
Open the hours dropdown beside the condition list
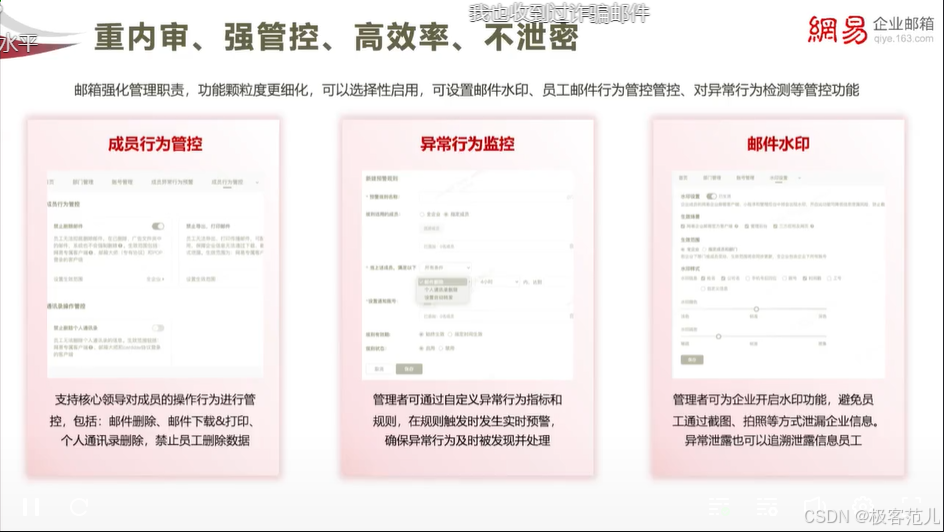498,282
